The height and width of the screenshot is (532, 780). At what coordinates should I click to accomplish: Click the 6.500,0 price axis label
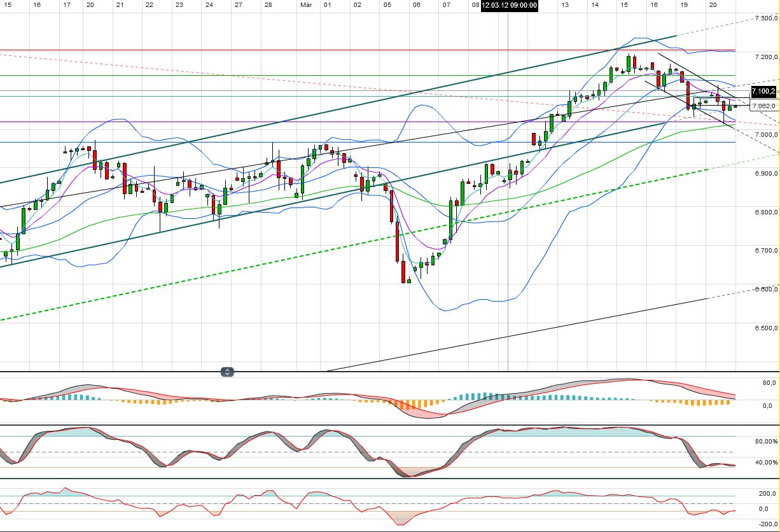point(765,328)
